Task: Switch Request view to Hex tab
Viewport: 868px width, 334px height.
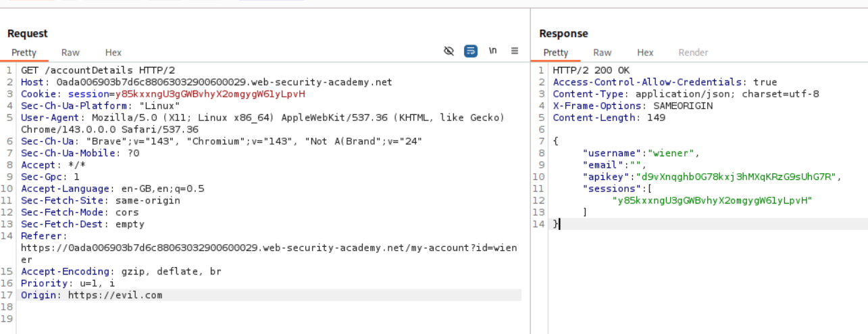Action: pos(113,53)
